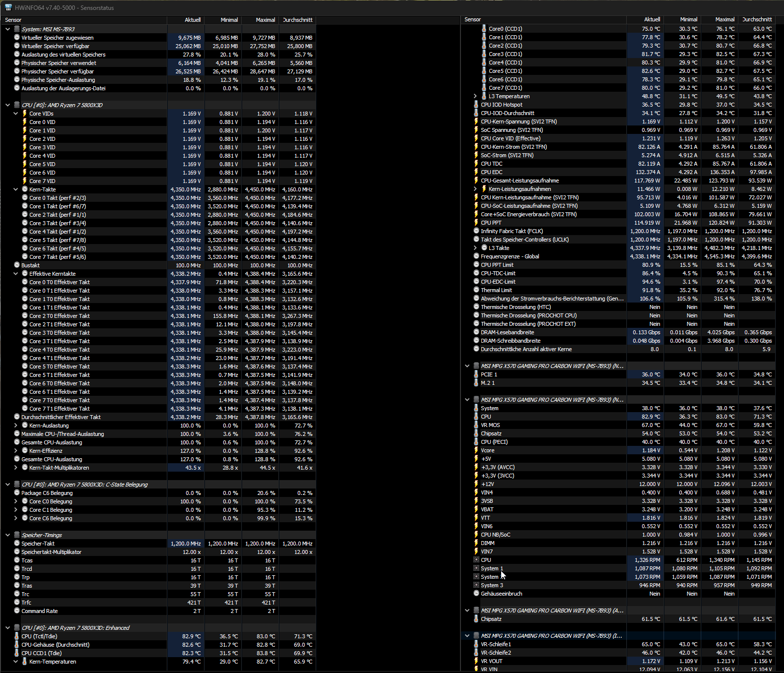
Task: Expand the Core C0 Belegung row
Action: [16, 501]
